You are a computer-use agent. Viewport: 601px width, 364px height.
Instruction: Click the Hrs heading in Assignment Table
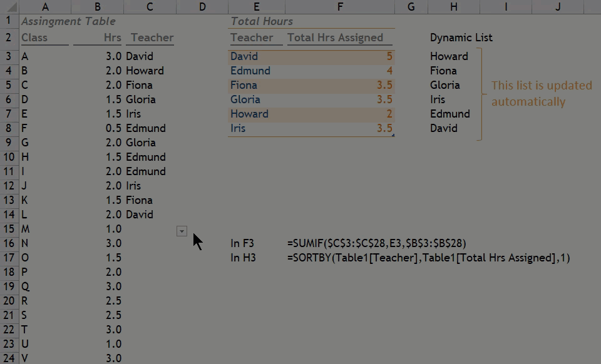[x=113, y=38]
